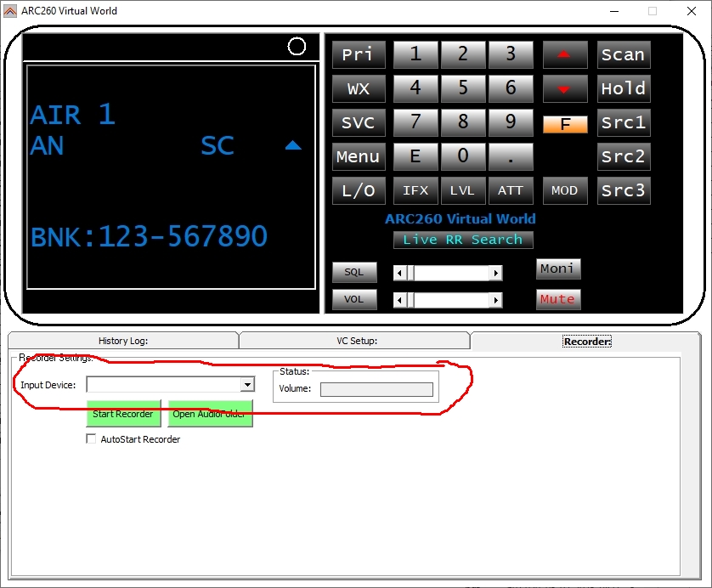Click the SC indicator on the display

(217, 146)
